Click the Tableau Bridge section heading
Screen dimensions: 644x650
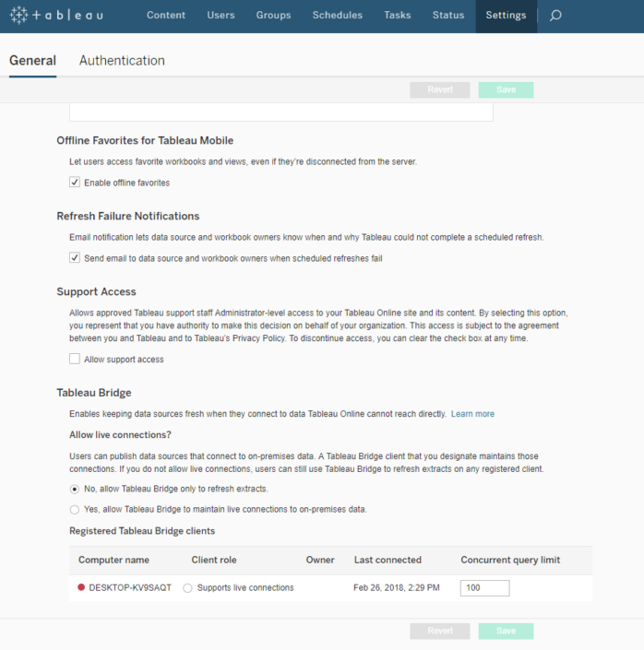94,393
